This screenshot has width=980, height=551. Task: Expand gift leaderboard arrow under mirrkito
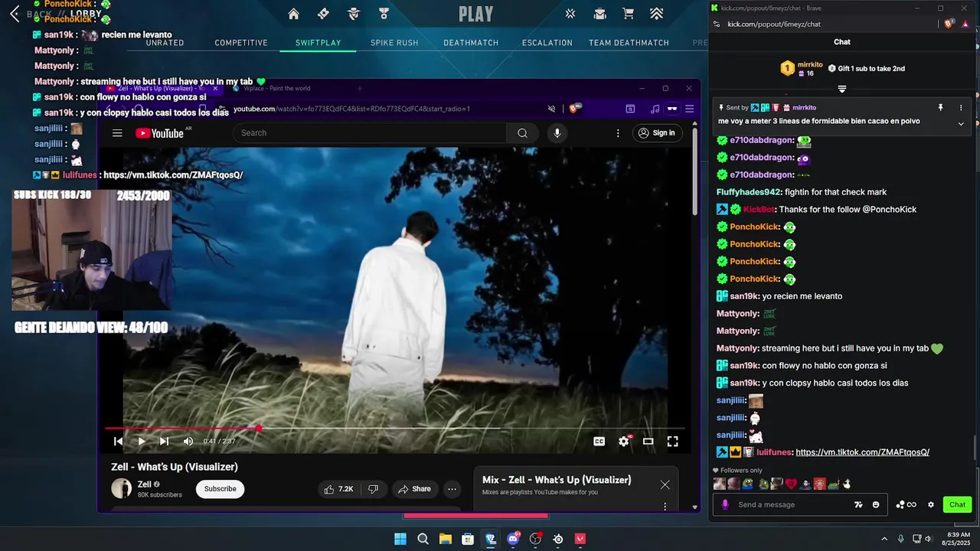click(x=842, y=90)
